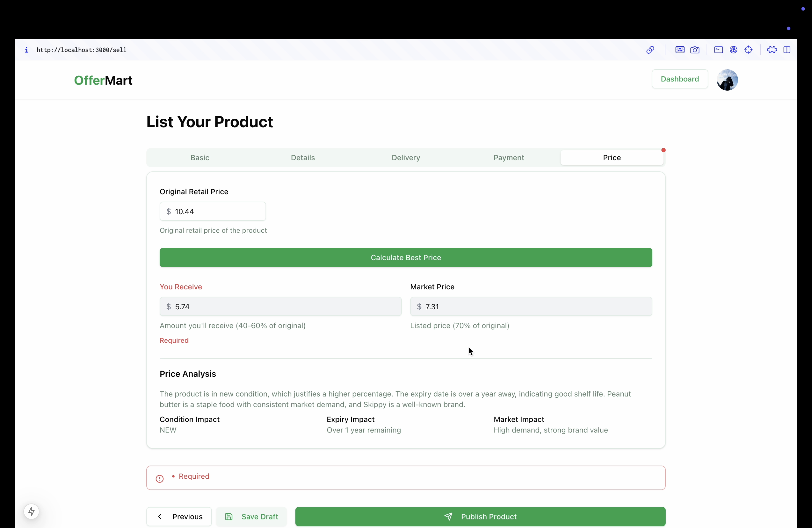
Task: Open the terminal console icon
Action: 718,50
